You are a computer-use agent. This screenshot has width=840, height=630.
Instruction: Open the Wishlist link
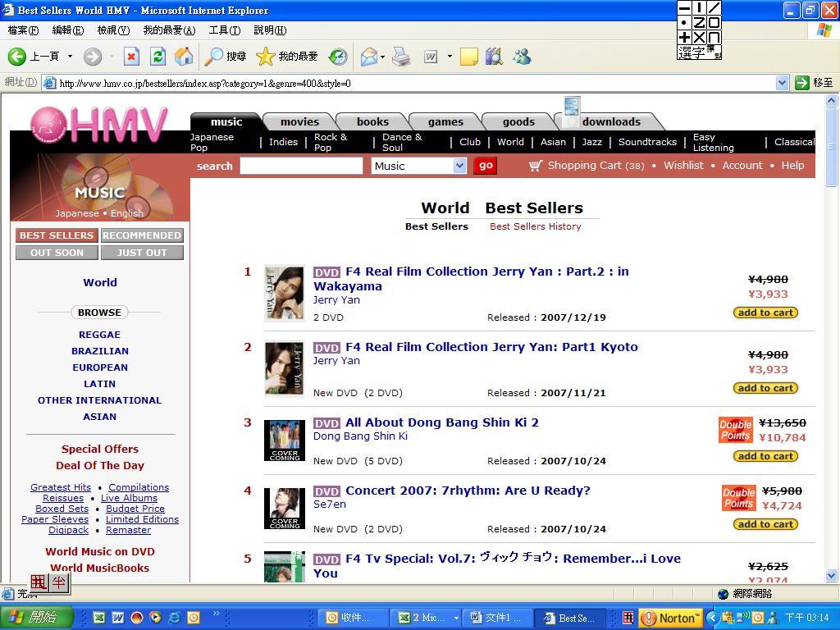pyautogui.click(x=683, y=166)
